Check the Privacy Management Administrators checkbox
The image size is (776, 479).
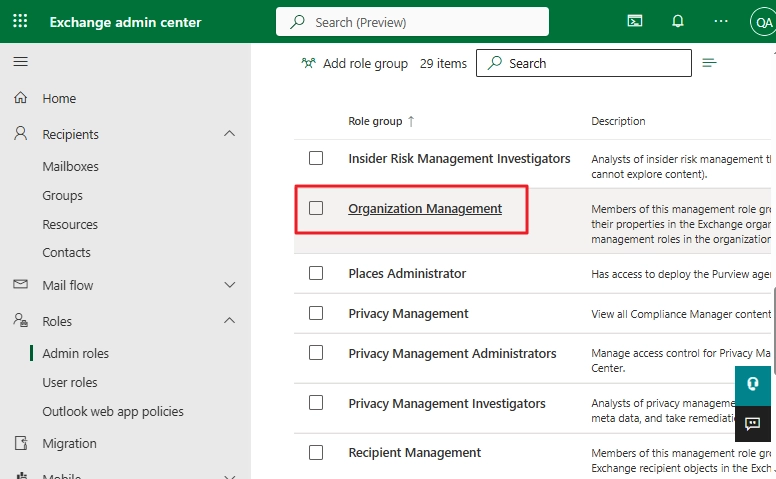pyautogui.click(x=316, y=352)
